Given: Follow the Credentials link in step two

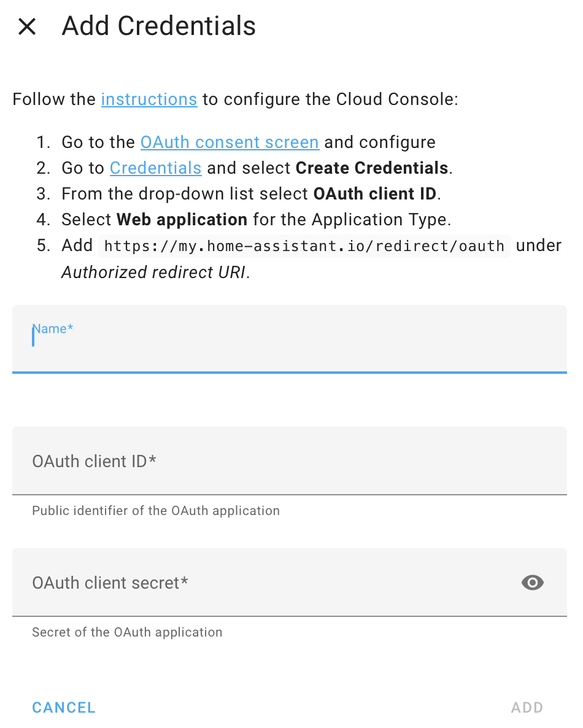Looking at the screenshot, I should point(155,168).
